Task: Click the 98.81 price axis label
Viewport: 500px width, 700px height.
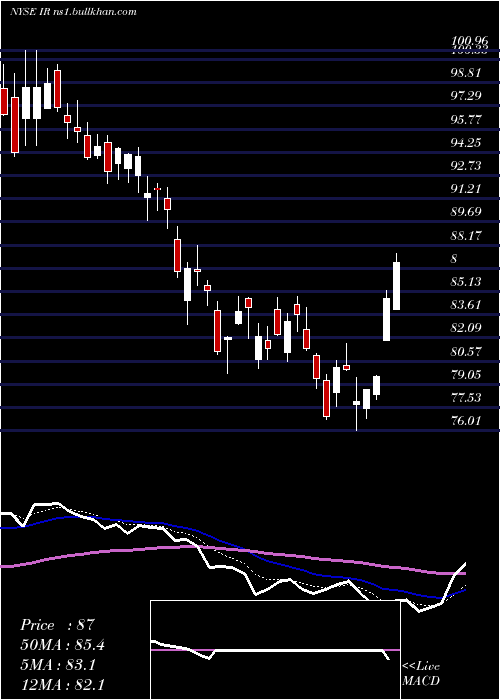Action: click(466, 72)
